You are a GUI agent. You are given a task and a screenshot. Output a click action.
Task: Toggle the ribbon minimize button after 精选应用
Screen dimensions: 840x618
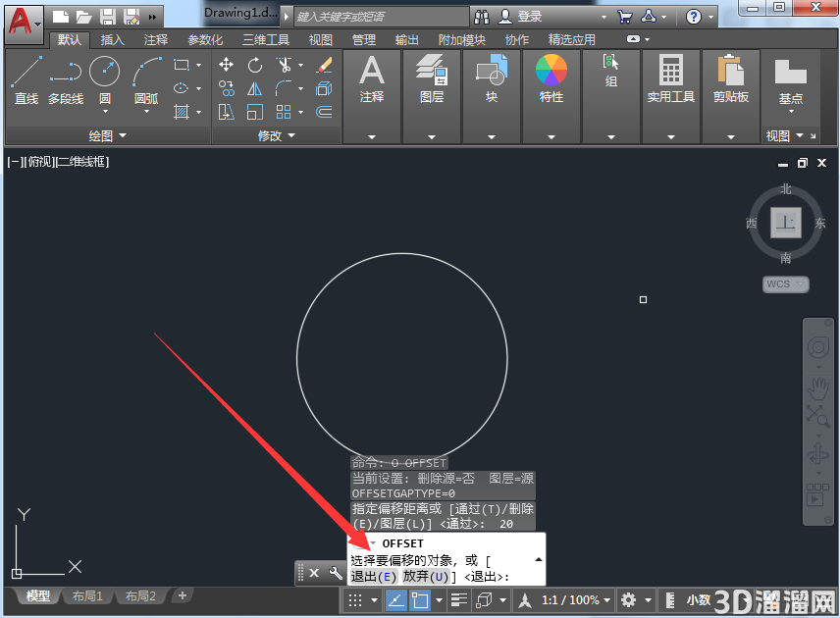pyautogui.click(x=634, y=39)
